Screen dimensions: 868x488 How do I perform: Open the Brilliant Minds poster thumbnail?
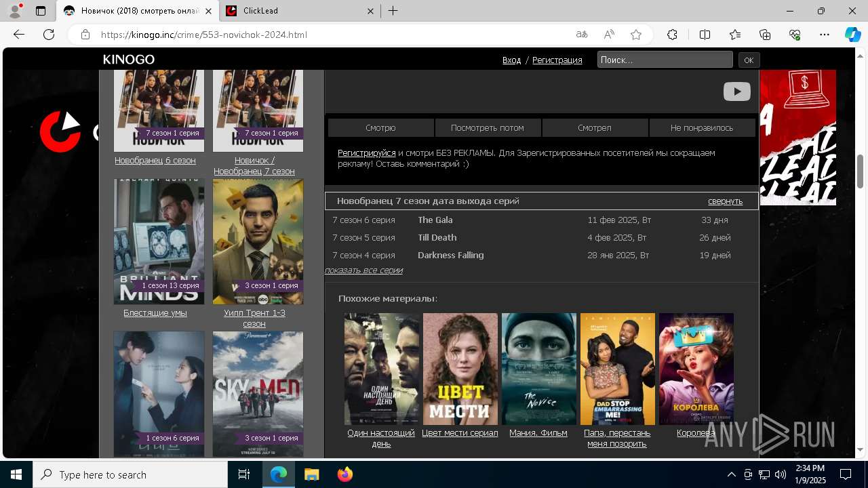pyautogui.click(x=159, y=242)
